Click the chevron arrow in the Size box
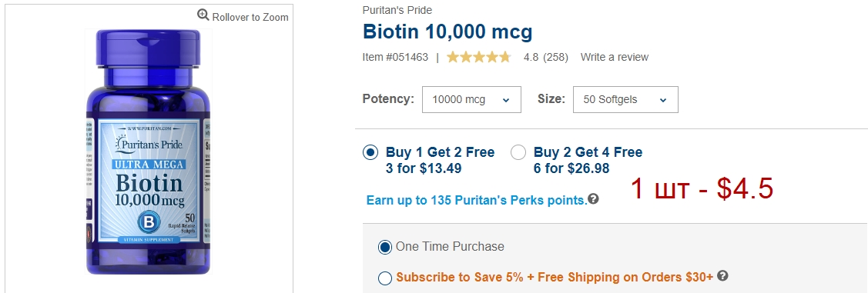Viewport: 868px width, 293px height. click(x=663, y=101)
